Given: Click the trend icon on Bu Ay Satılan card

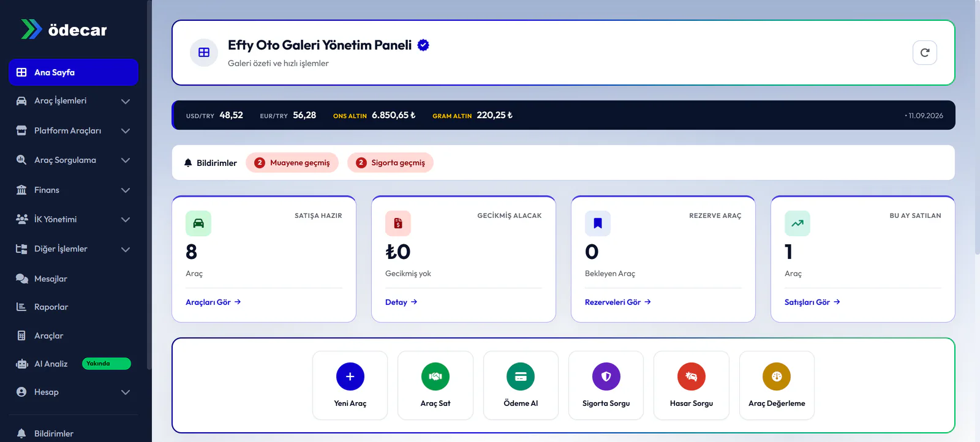Looking at the screenshot, I should tap(797, 223).
